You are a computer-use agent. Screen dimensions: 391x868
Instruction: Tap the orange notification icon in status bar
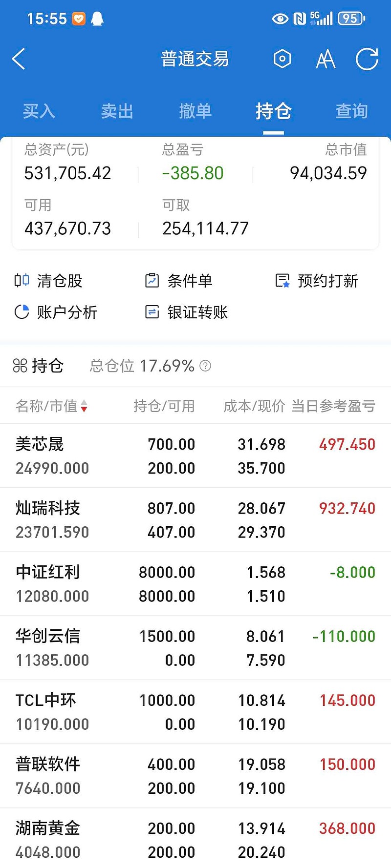pyautogui.click(x=78, y=19)
